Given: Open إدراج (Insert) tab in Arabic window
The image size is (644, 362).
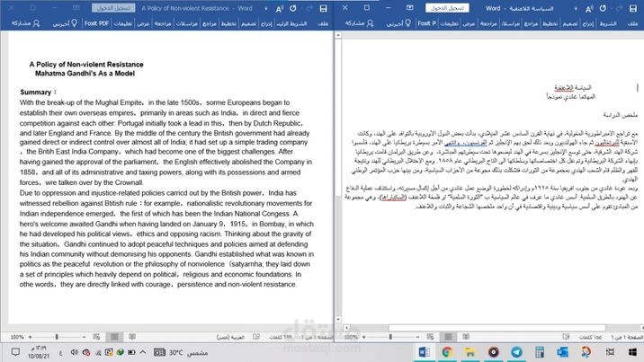Looking at the screenshot, I should pyautogui.click(x=588, y=23).
